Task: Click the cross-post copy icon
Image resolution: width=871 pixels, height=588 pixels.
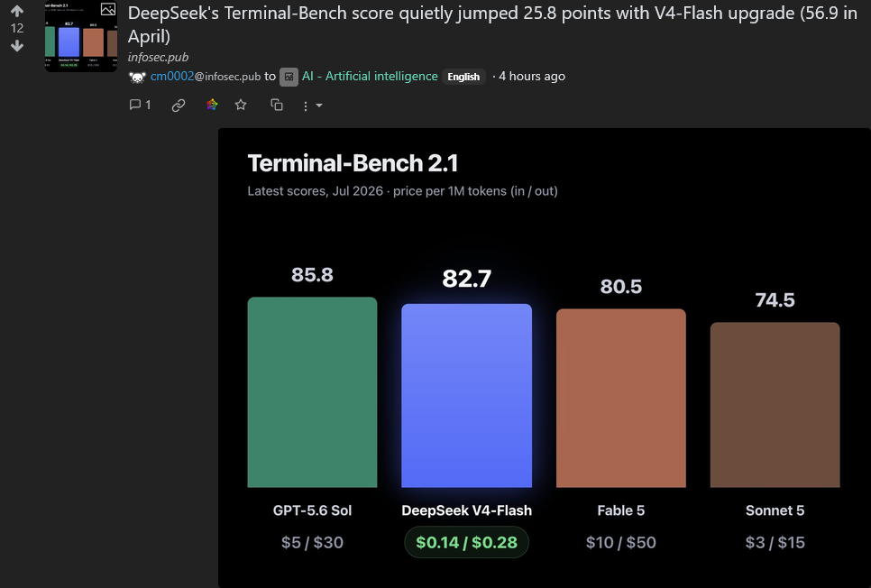Action: (277, 105)
